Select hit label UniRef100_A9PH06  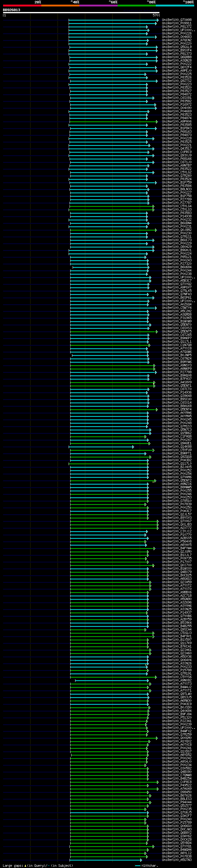(177, 122)
